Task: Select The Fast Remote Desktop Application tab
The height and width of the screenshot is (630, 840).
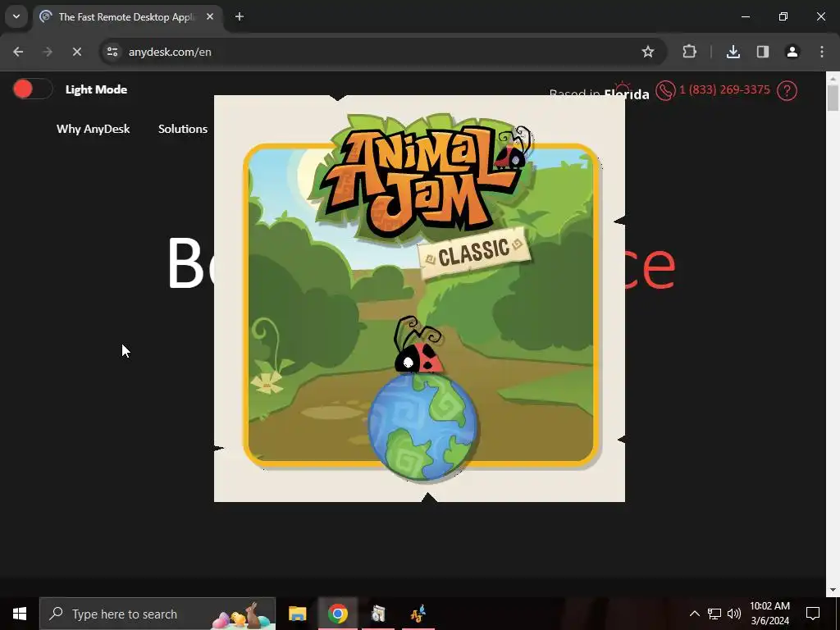Action: click(129, 17)
